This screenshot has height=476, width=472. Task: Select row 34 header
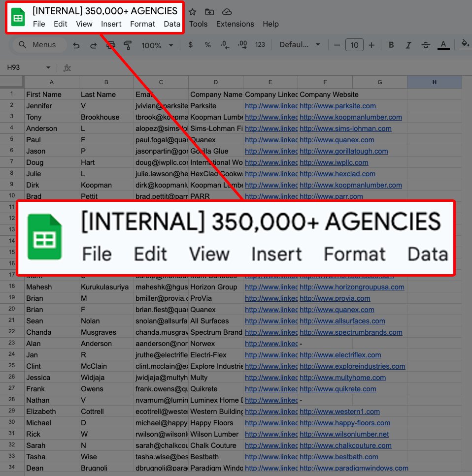(11, 468)
